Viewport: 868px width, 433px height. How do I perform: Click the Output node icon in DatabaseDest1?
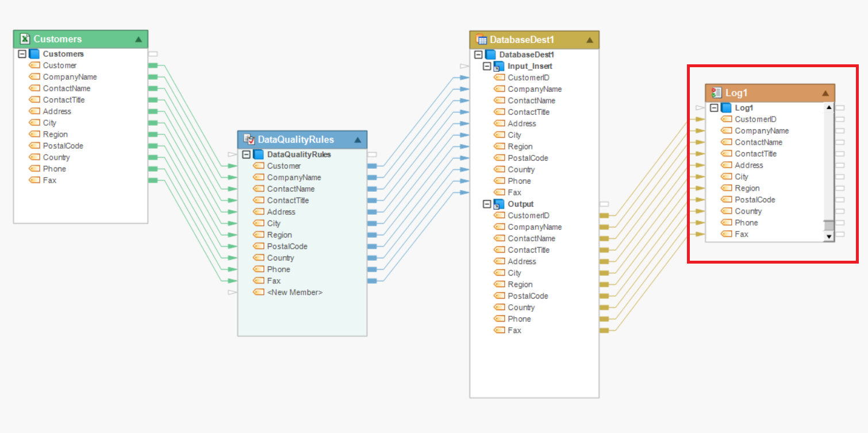tap(499, 204)
